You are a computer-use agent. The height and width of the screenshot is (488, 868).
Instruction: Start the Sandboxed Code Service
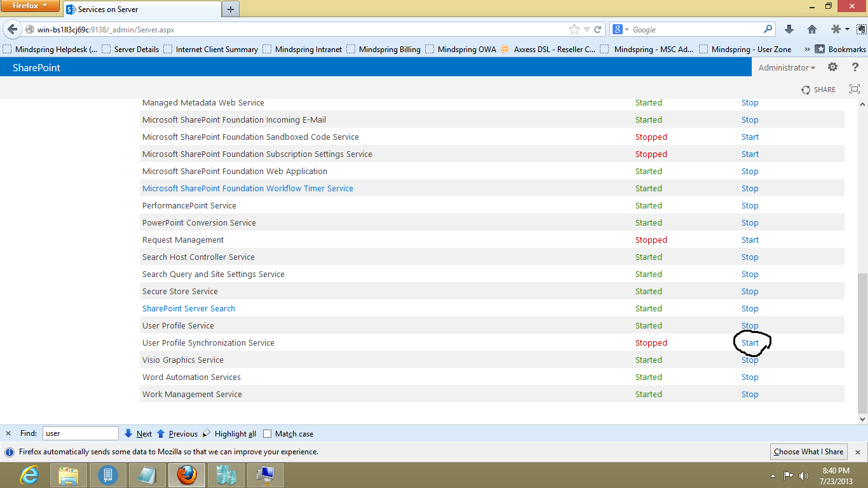tap(750, 137)
